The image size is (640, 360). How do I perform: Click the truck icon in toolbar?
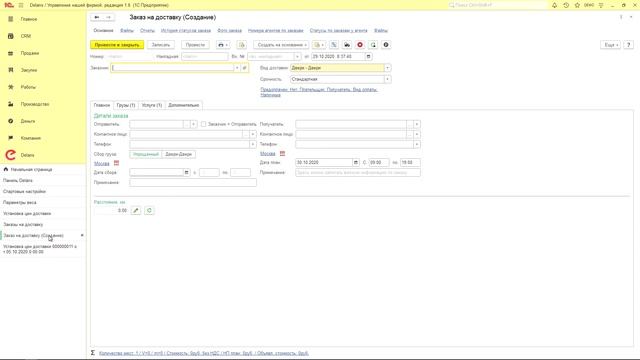(347, 45)
